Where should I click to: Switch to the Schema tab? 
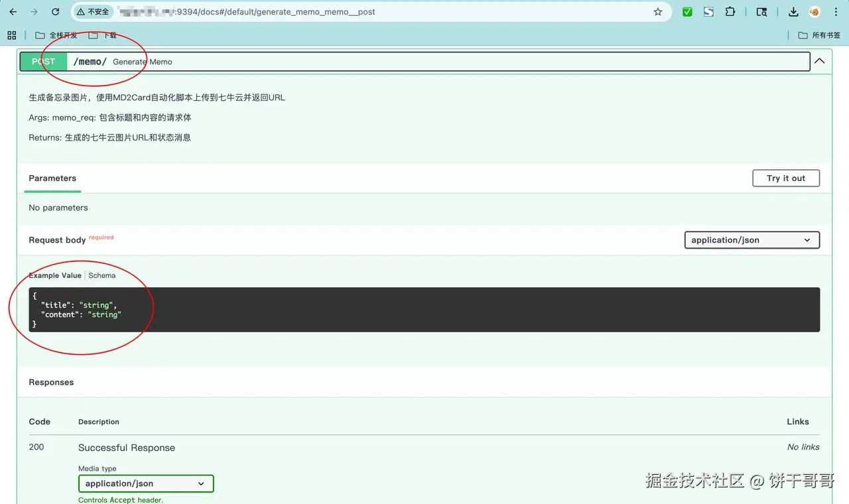(x=101, y=275)
